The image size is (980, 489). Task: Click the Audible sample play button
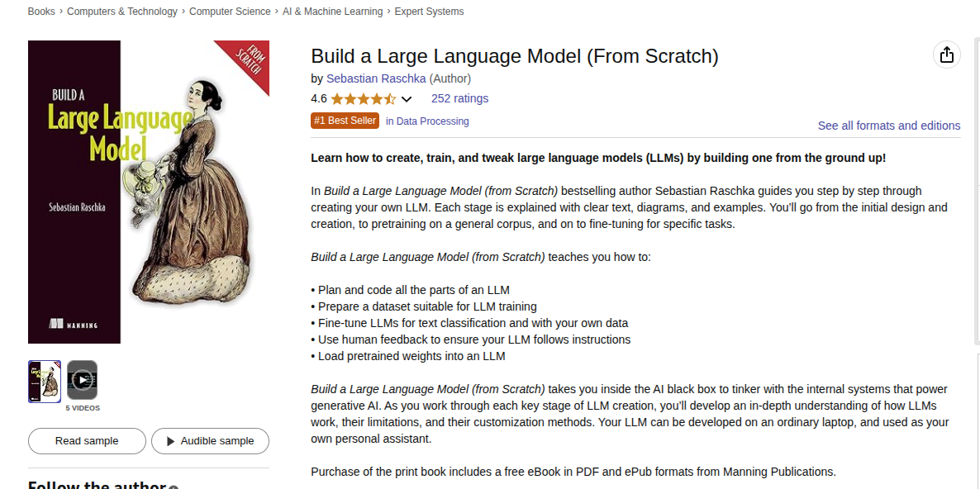click(210, 441)
